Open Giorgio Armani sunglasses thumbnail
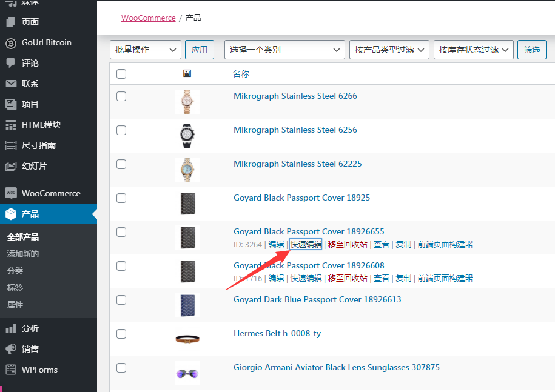 187,373
